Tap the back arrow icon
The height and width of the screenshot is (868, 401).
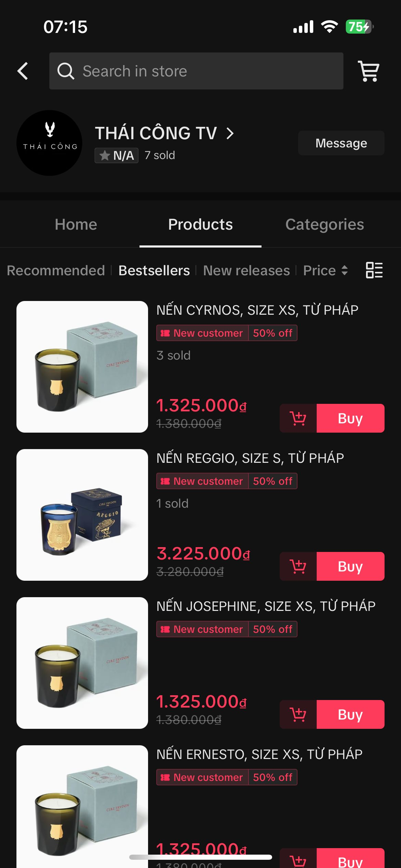[x=23, y=71]
